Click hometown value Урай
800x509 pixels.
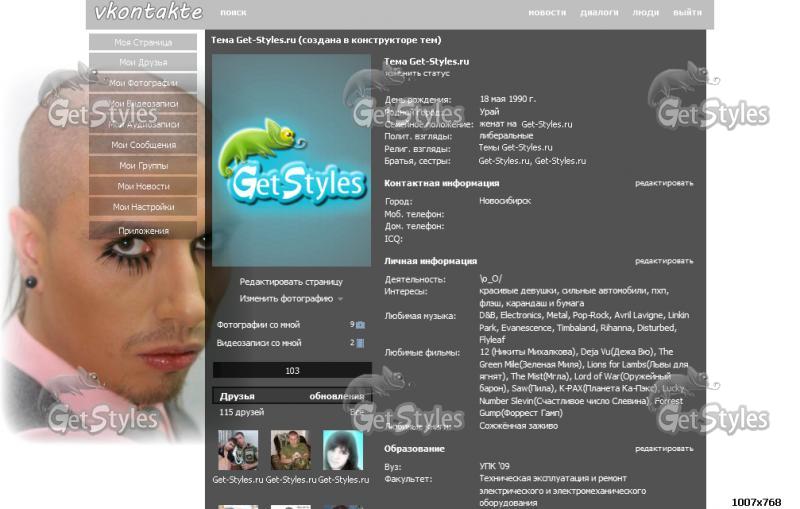[x=489, y=112]
